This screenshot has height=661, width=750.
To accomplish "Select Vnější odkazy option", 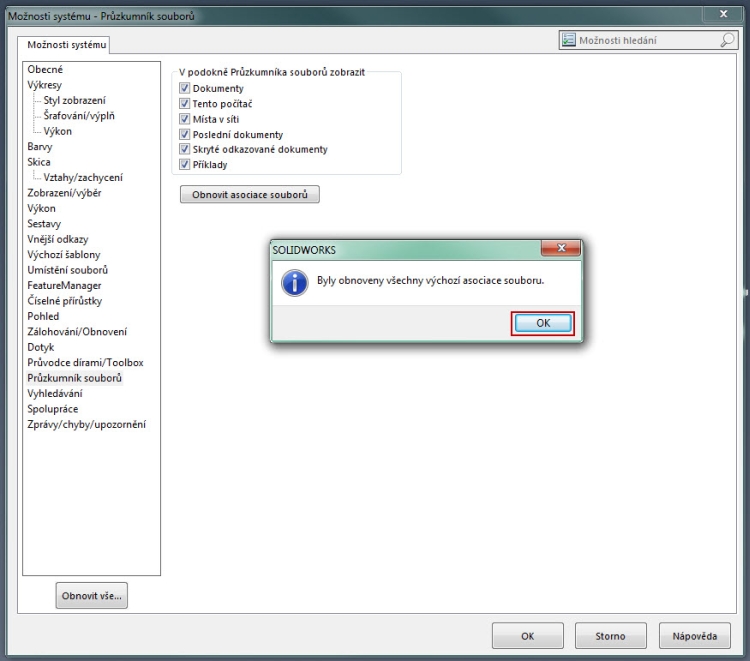I will click(x=57, y=239).
